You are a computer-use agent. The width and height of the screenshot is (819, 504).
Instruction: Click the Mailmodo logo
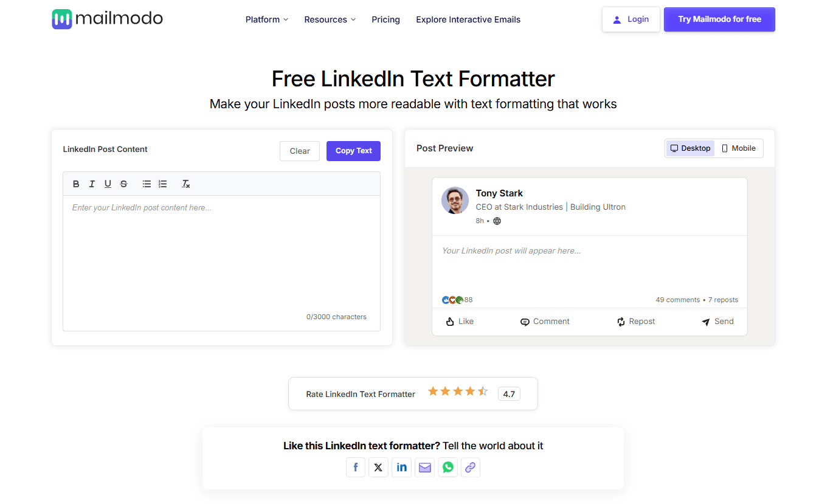point(108,19)
